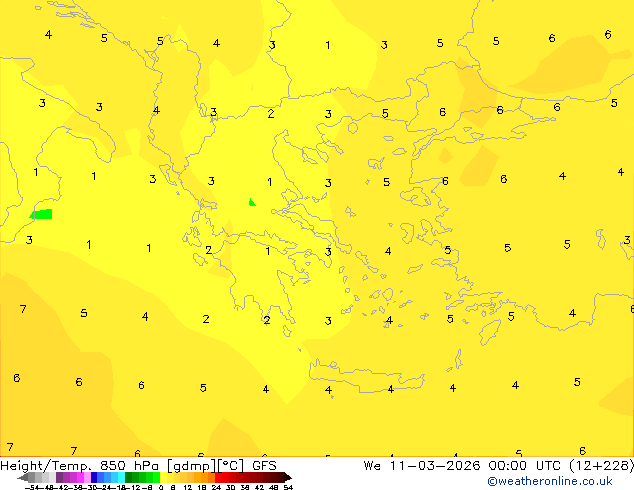Screen dimensions: 634x490
Task: Open the weatheronline.co.uk copyright link
Action: [x=549, y=481]
